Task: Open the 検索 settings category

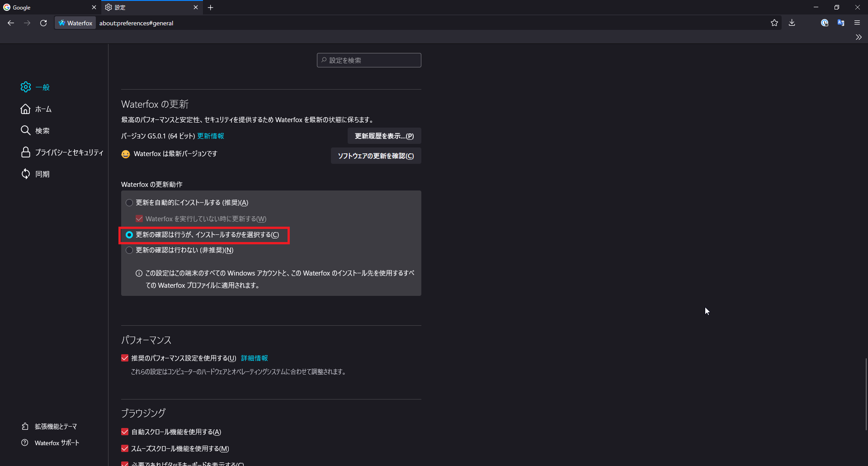Action: [35, 131]
